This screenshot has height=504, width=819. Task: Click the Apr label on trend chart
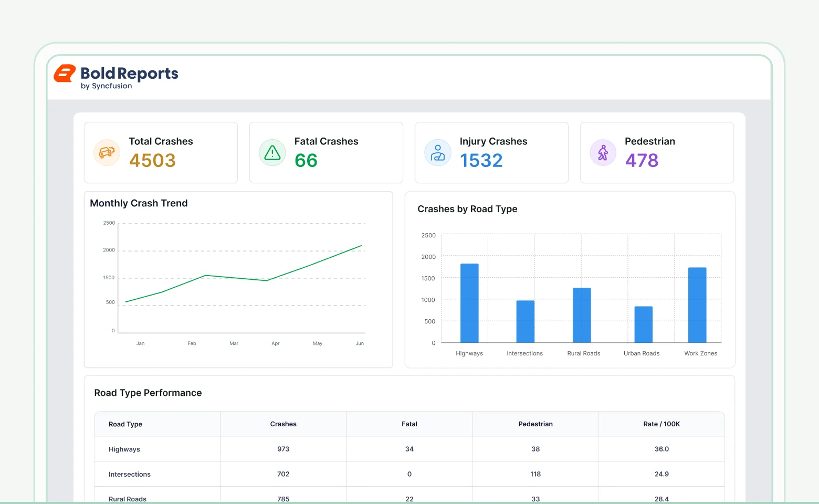(276, 343)
